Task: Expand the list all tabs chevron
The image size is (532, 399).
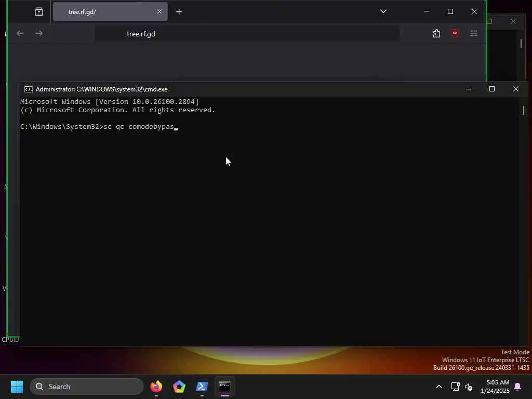Action: (383, 11)
